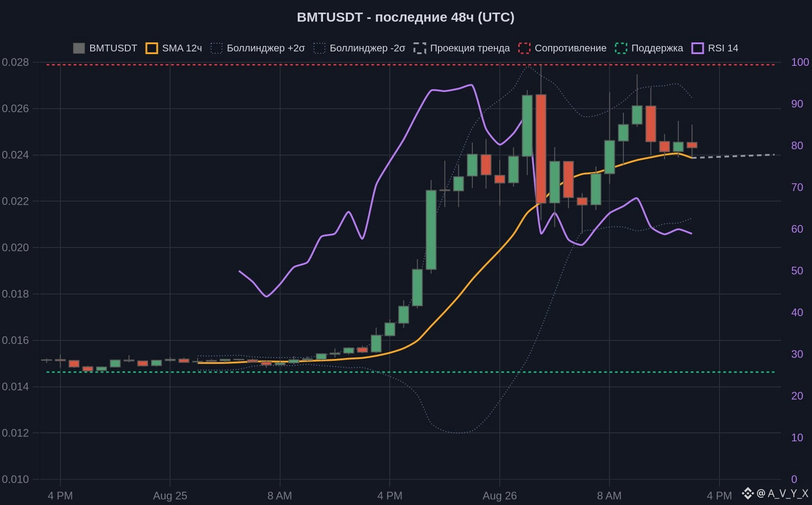Toggle the Боллинджер -2σ legend entry

(x=359, y=48)
